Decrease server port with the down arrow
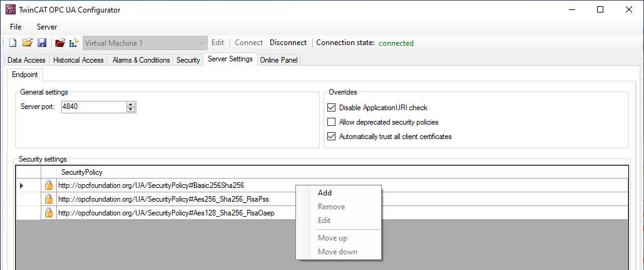Viewport: 644px width, 270px height. [131, 110]
